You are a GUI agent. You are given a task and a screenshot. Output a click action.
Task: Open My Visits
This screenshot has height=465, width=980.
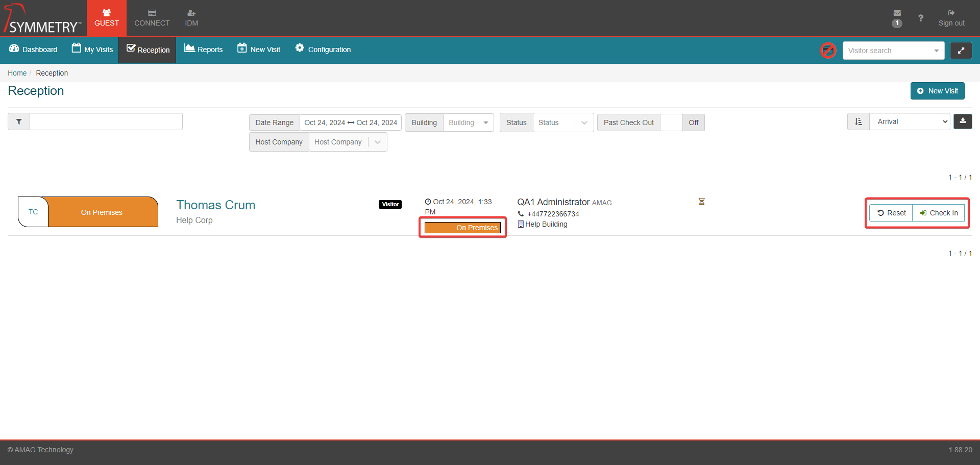tap(92, 50)
